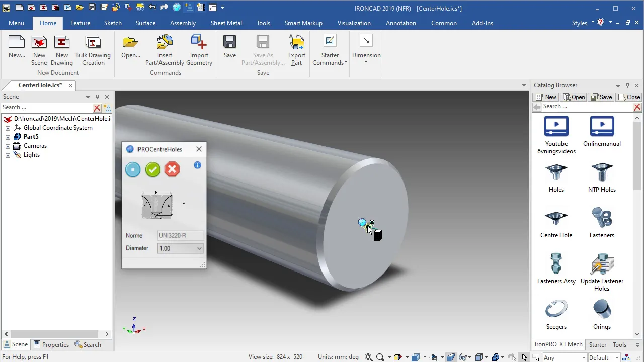
Task: Open the centre hole type dropdown arrow
Action: pos(184,204)
